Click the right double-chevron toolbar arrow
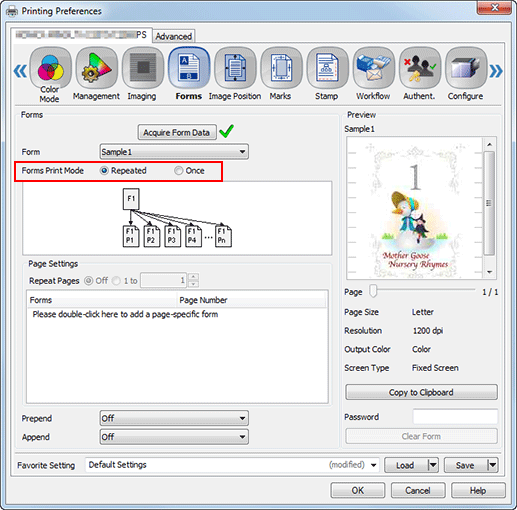The image size is (517, 510). pyautogui.click(x=496, y=71)
